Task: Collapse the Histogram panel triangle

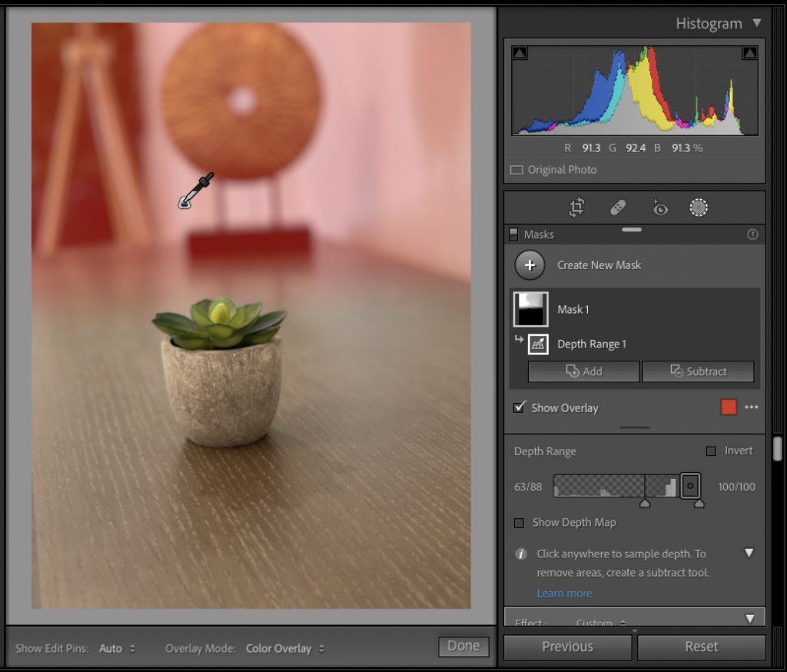Action: [757, 23]
